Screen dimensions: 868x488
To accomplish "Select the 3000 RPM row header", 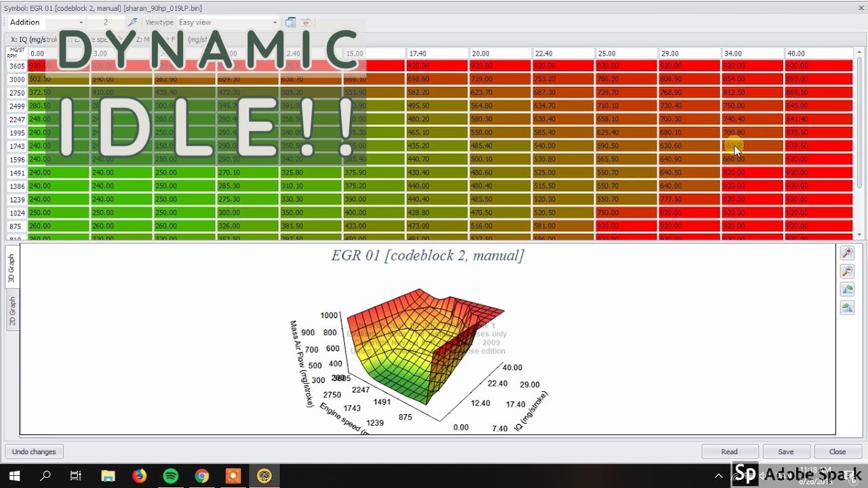I will [16, 79].
